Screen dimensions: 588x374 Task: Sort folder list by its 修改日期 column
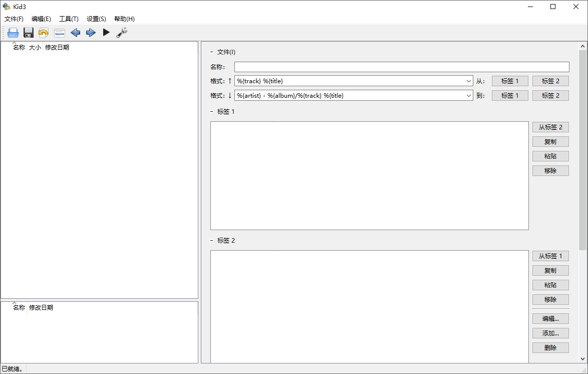pos(41,307)
